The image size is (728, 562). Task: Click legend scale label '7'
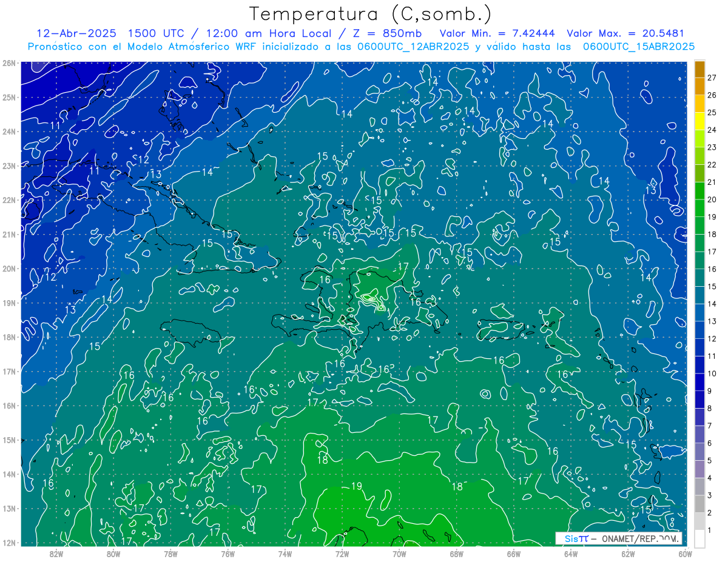pos(710,426)
